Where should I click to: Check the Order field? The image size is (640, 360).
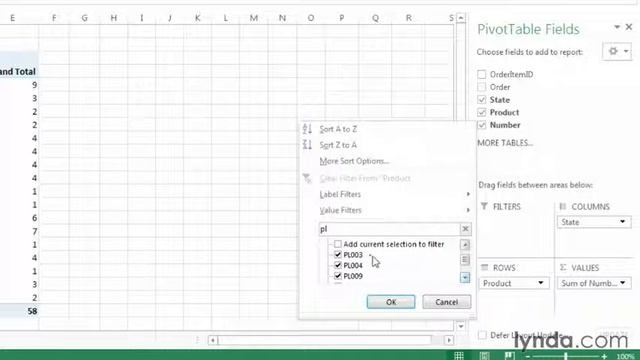tap(482, 87)
